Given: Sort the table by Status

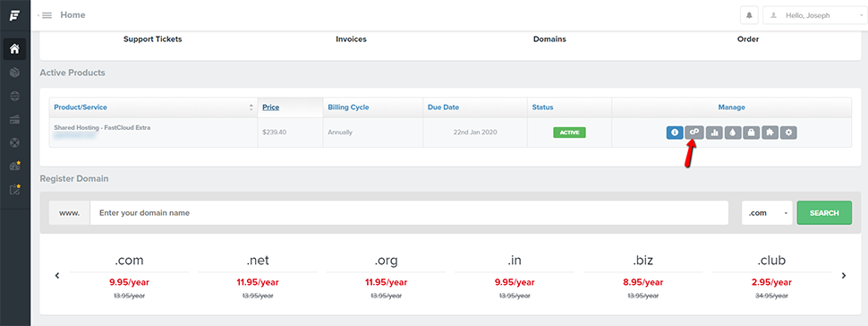Looking at the screenshot, I should 569,107.
